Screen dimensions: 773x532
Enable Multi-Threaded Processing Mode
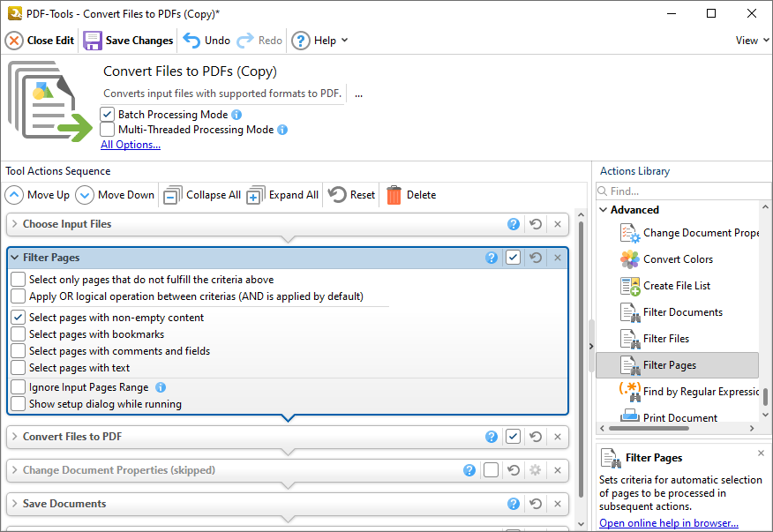(x=107, y=130)
